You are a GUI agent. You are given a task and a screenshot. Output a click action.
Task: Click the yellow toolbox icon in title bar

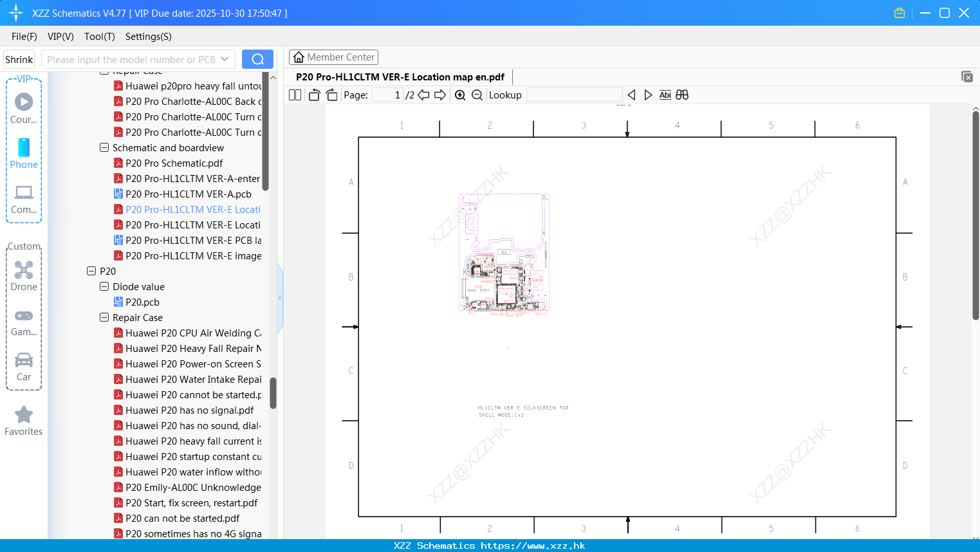900,13
